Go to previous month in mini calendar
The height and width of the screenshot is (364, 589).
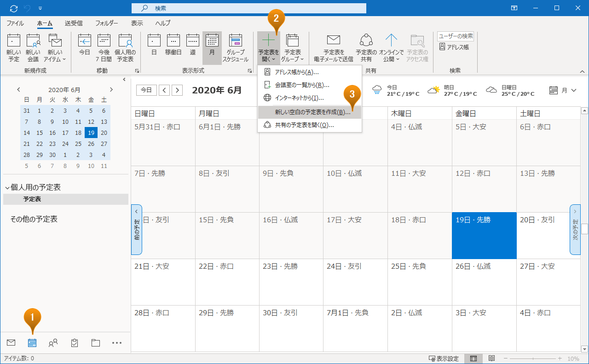[x=19, y=90]
